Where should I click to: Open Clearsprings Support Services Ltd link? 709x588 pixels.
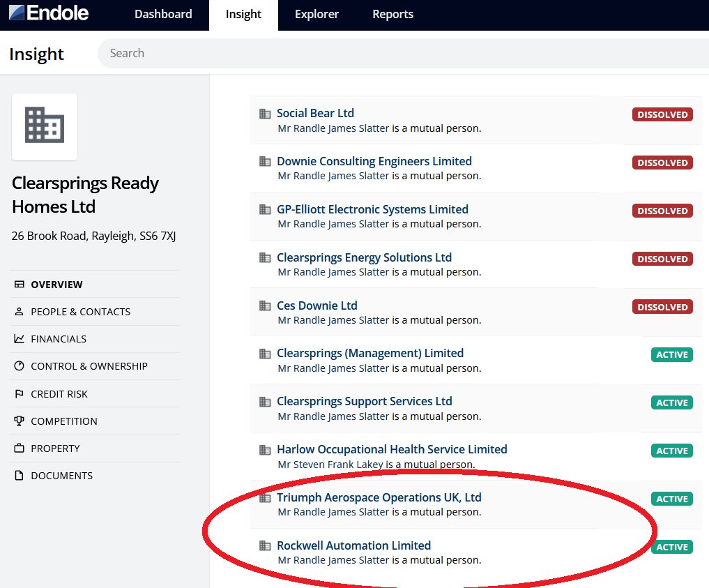pos(365,401)
